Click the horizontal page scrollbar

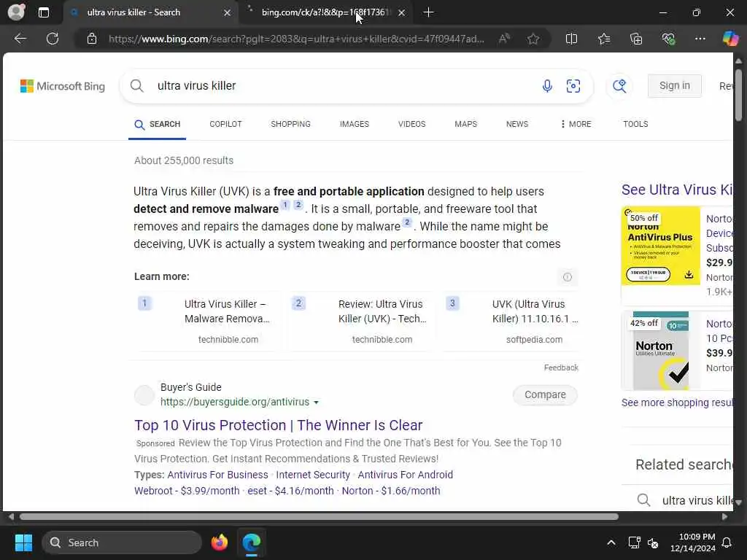(x=319, y=517)
